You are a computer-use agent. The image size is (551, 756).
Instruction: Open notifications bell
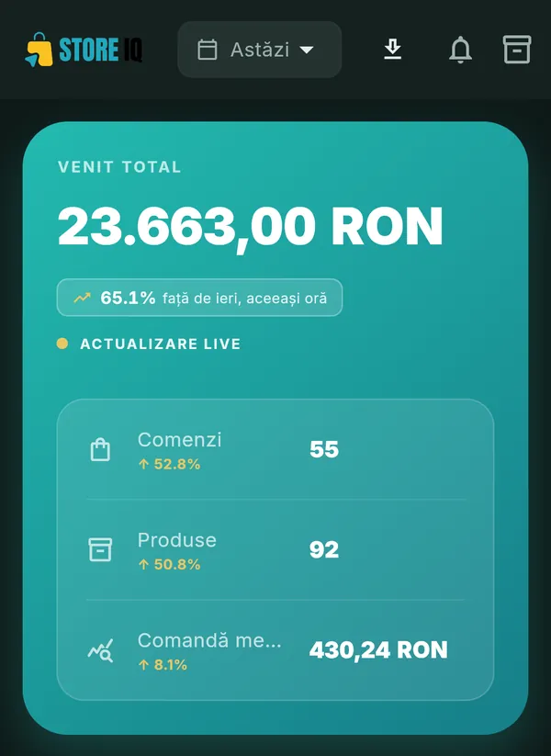click(460, 50)
